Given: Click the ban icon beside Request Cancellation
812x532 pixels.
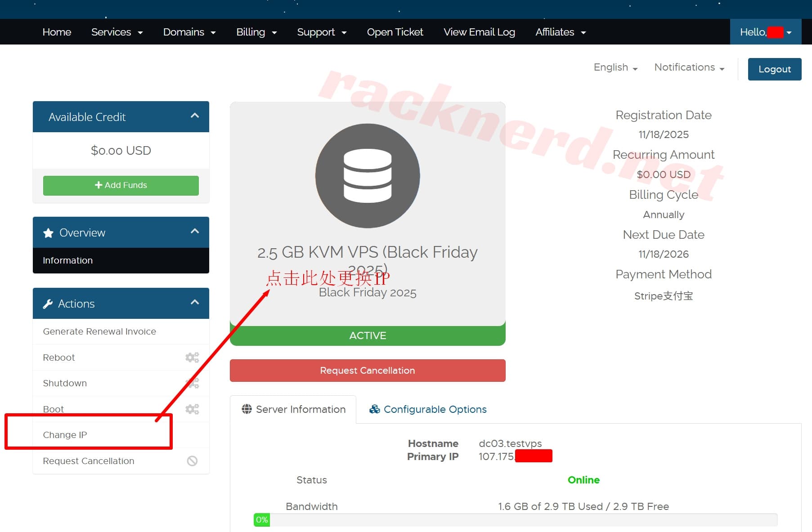Looking at the screenshot, I should click(192, 461).
